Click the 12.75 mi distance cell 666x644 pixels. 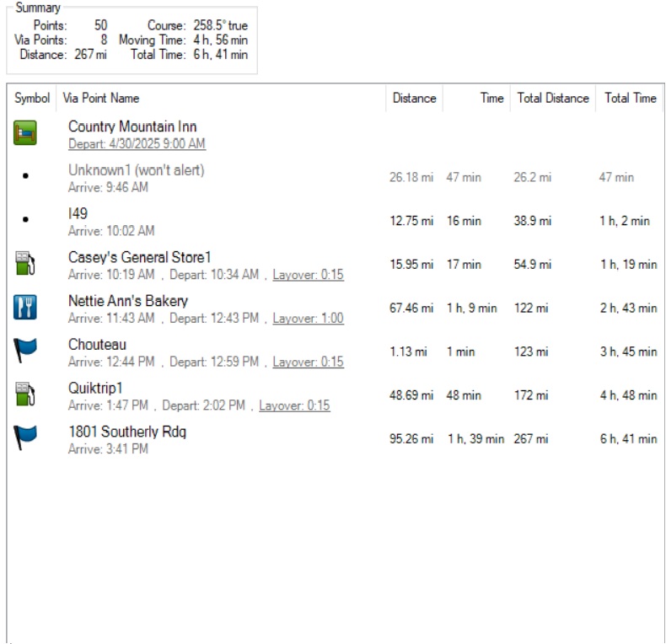[411, 221]
